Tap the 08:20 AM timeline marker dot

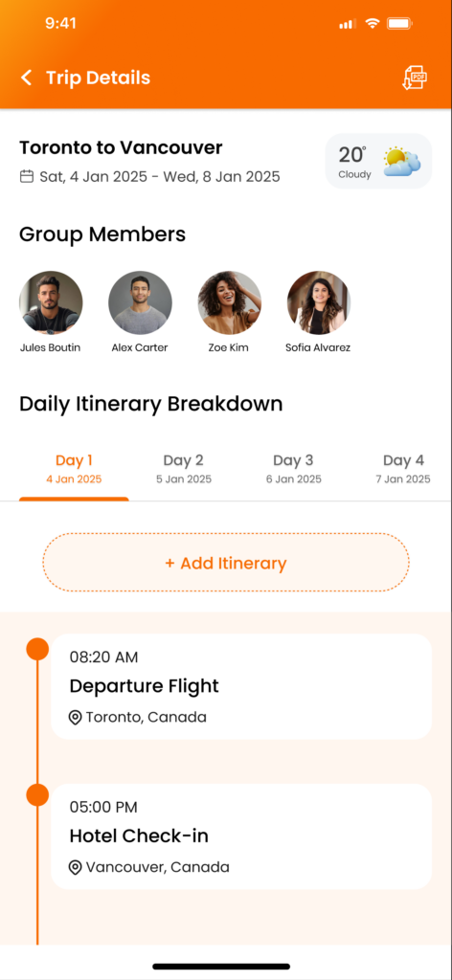point(37,648)
